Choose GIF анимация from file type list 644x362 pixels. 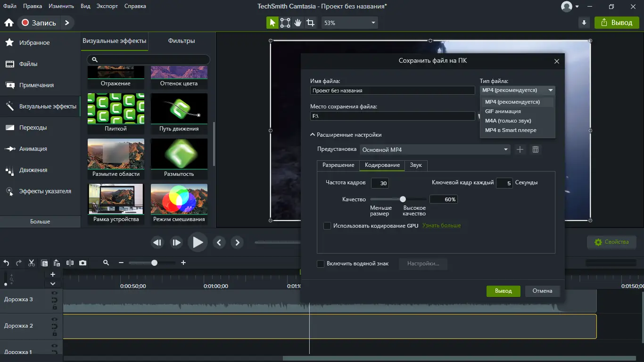click(503, 111)
